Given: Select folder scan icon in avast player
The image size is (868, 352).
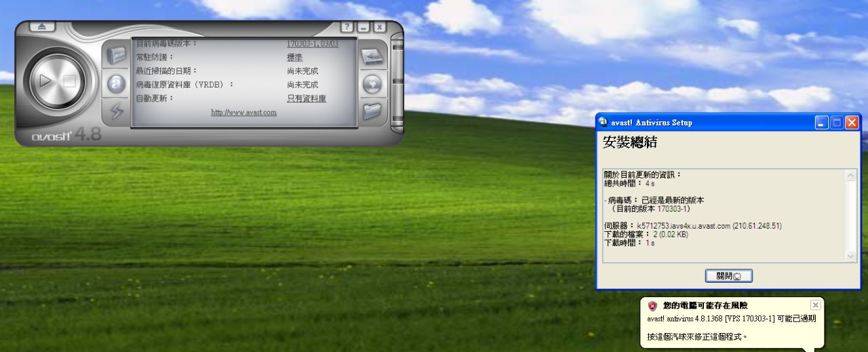Looking at the screenshot, I should coord(372,111).
